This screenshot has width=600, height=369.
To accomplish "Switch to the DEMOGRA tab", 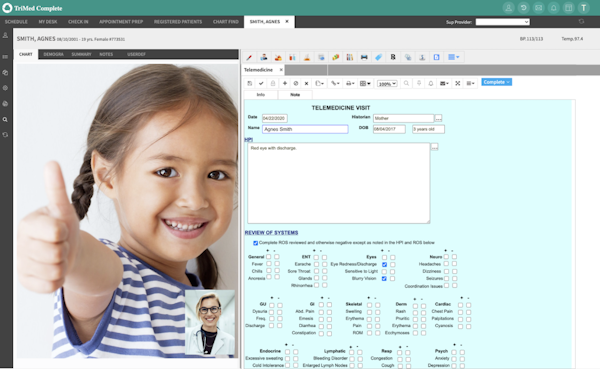I will (54, 54).
